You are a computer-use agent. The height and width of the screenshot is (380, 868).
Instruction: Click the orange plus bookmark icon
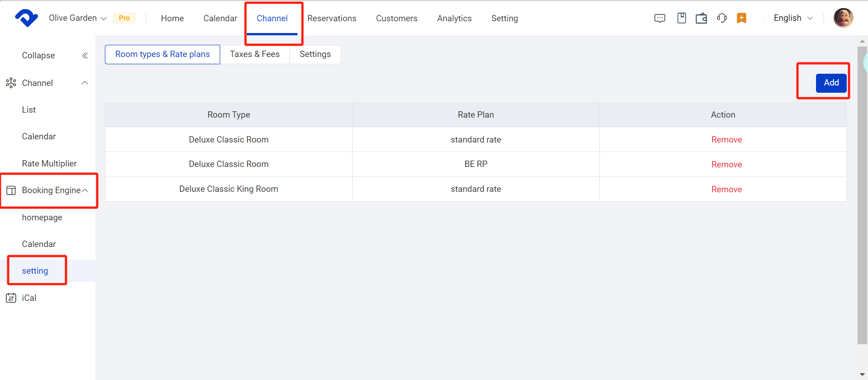741,18
